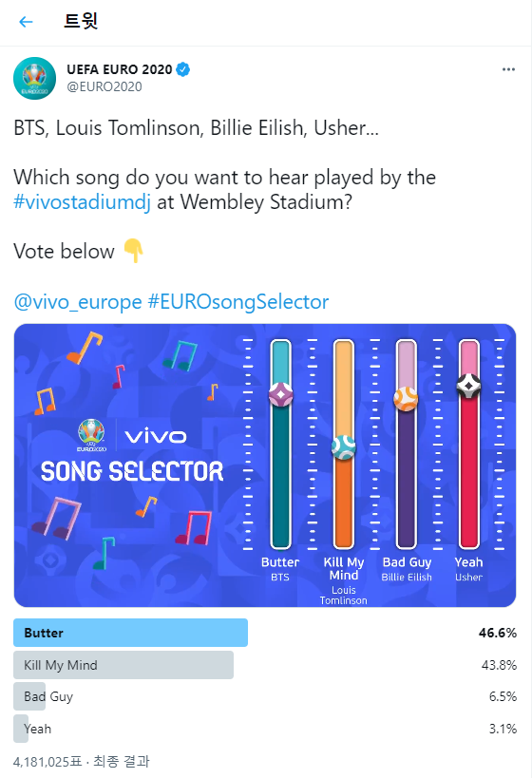
Task: Click the EURO 2020 trophy logo in image
Action: [x=92, y=435]
